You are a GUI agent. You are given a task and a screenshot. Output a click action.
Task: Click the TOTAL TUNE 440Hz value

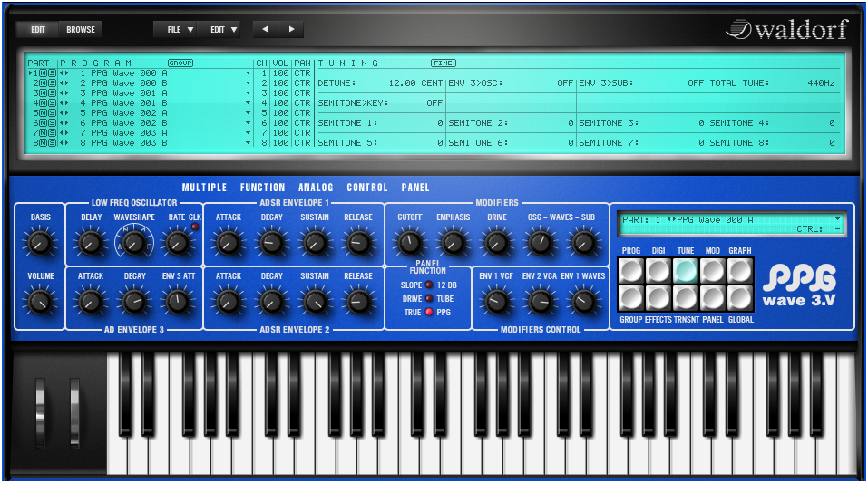coord(821,83)
